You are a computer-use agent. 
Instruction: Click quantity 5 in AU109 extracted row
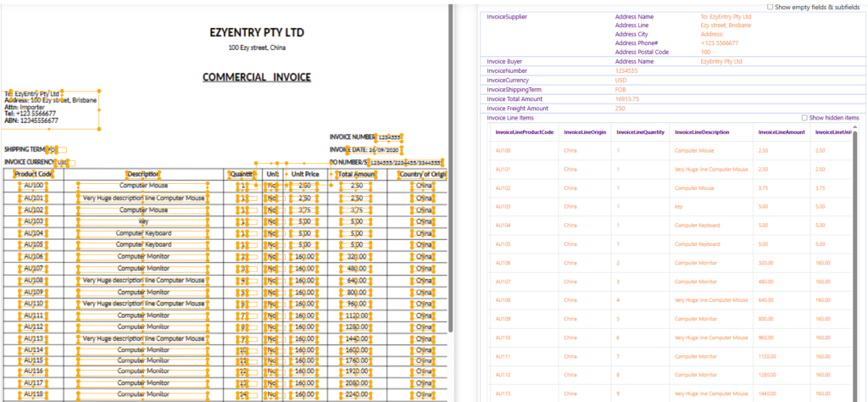618,320
